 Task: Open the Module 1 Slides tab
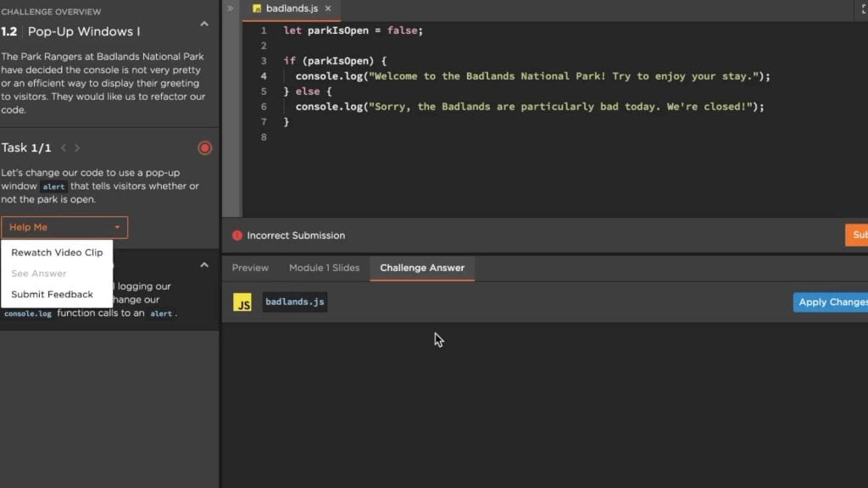click(x=324, y=268)
